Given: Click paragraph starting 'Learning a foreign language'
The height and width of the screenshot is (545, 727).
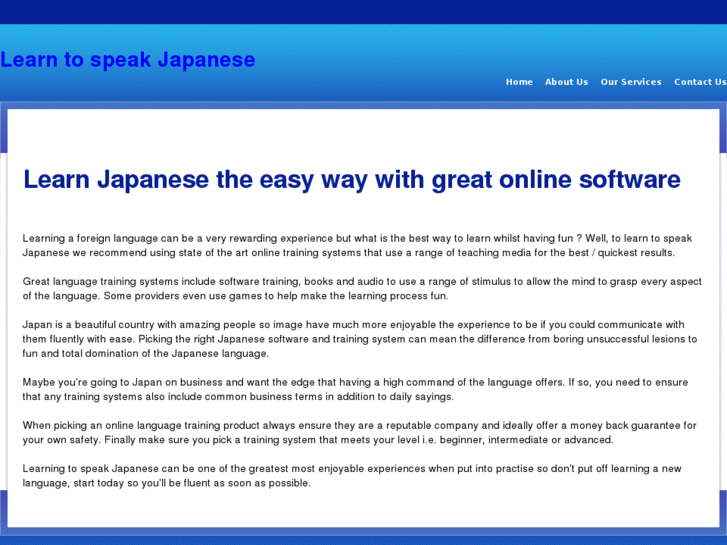Looking at the screenshot, I should [357, 245].
